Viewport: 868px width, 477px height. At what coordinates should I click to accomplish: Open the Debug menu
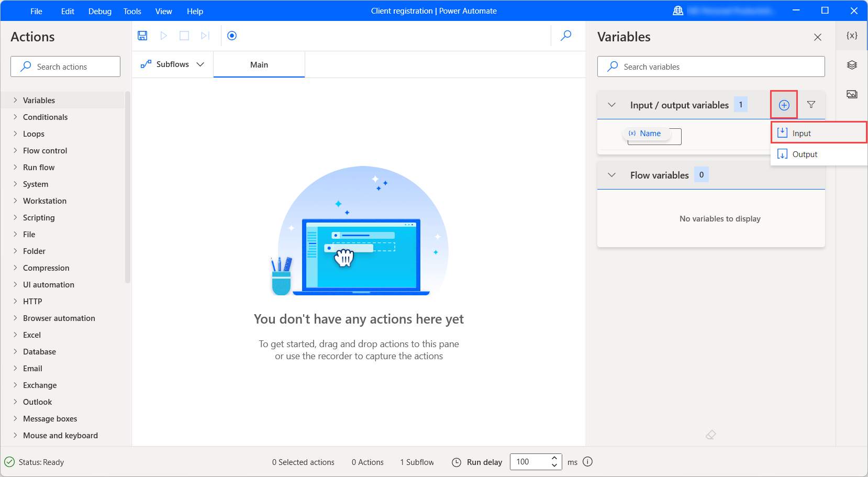pyautogui.click(x=99, y=10)
